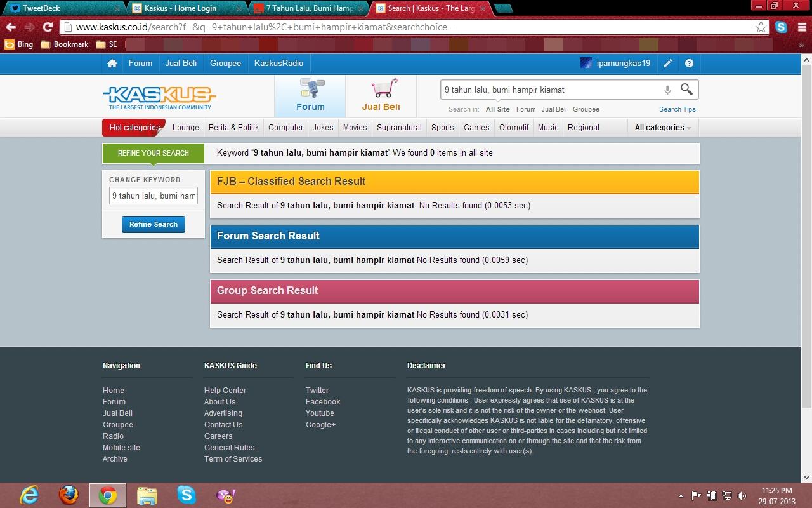Show hidden tray icons arrow
The height and width of the screenshot is (508, 812).
681,496
